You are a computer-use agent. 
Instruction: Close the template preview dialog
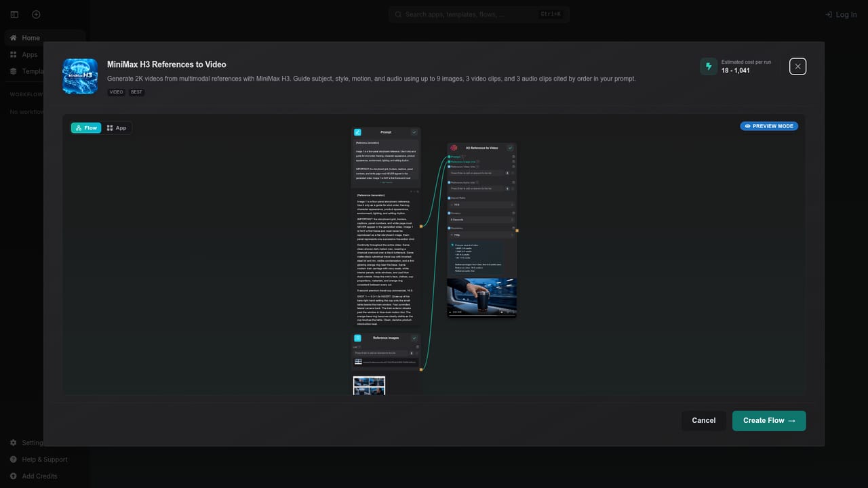pyautogui.click(x=797, y=66)
